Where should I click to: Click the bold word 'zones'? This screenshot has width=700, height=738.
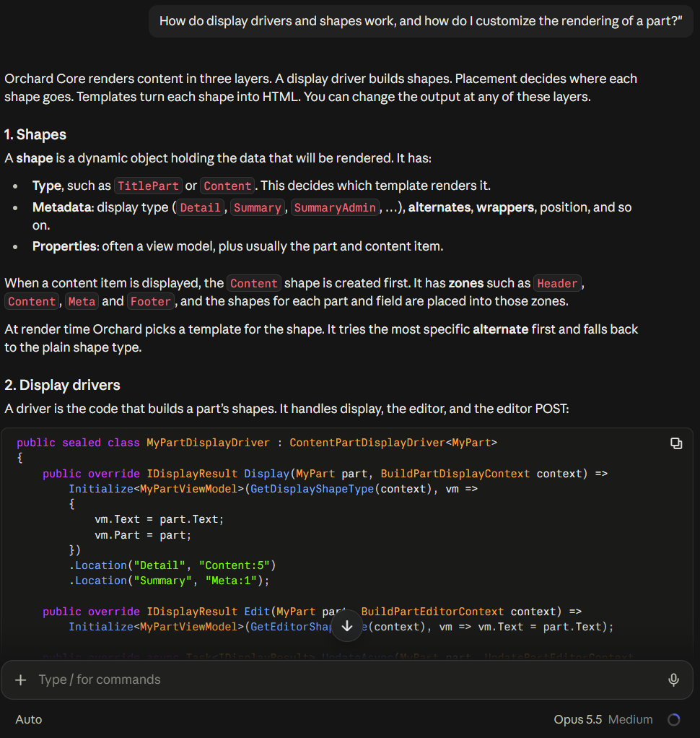click(x=465, y=283)
